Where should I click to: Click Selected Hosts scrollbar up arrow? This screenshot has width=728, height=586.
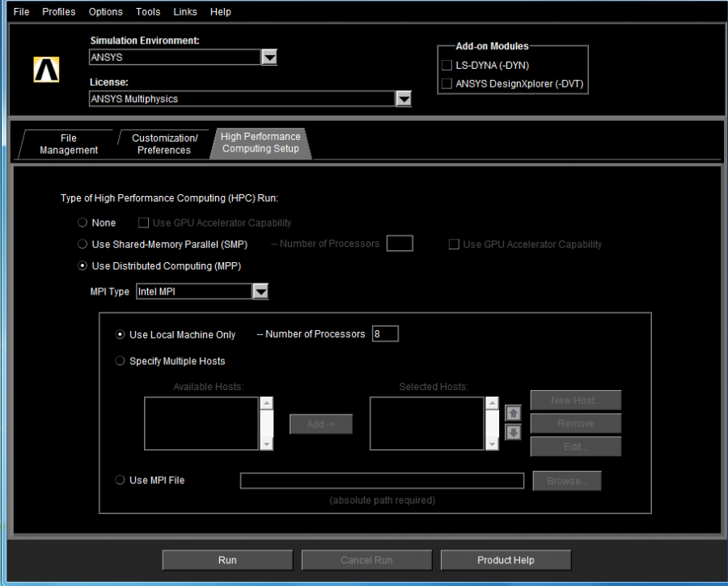pos(492,403)
